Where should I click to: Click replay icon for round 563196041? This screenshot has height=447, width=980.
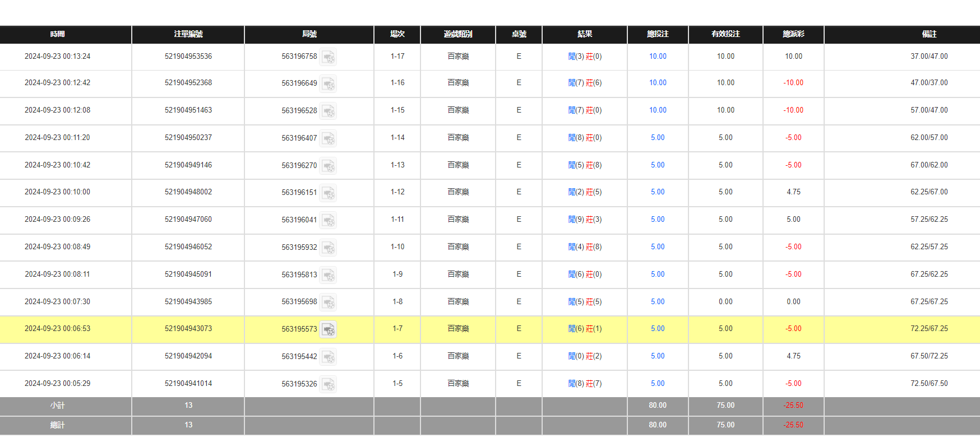pyautogui.click(x=328, y=220)
